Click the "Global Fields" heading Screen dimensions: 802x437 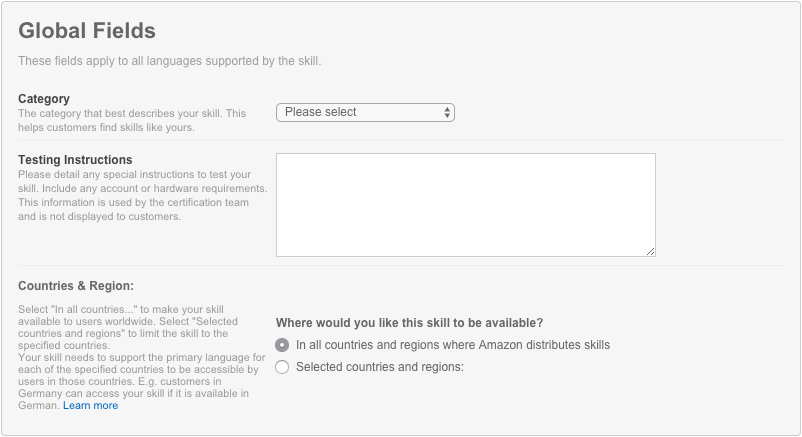pos(87,31)
